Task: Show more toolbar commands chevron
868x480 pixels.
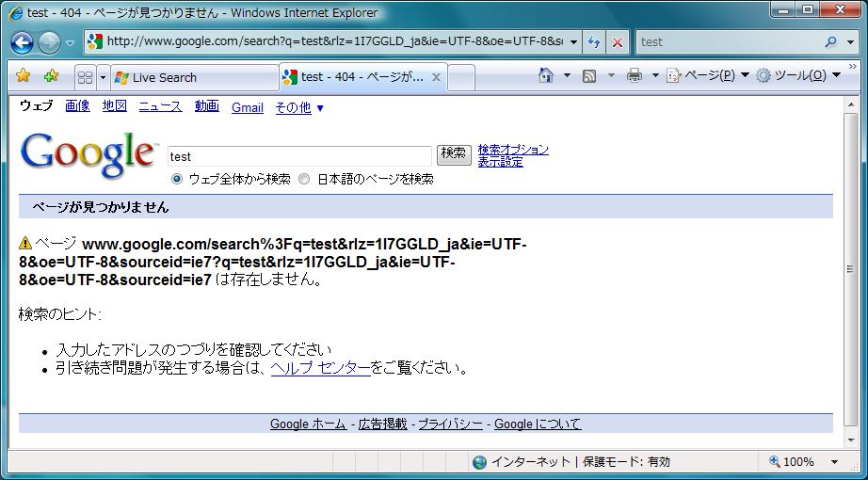Action: point(853,67)
